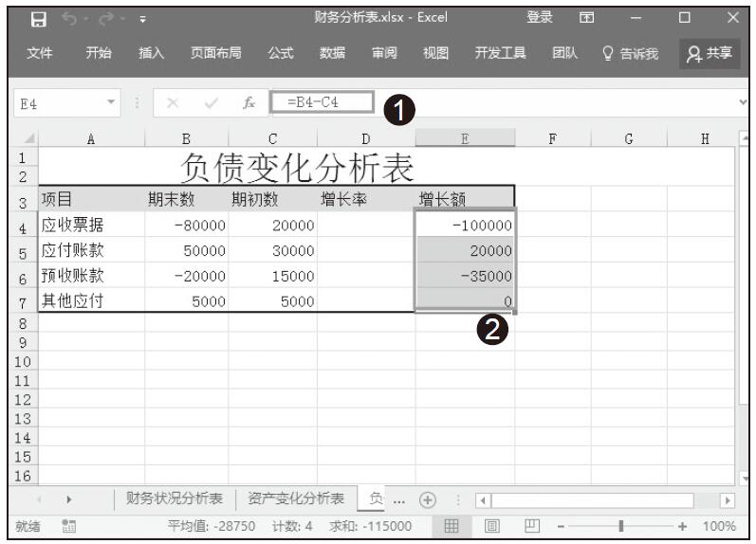Switch to Normal view layout
Image resolution: width=756 pixels, height=544 pixels.
[x=452, y=526]
